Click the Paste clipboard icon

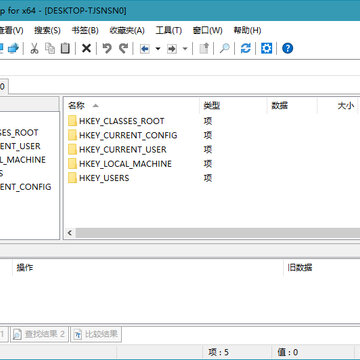pos(65,49)
